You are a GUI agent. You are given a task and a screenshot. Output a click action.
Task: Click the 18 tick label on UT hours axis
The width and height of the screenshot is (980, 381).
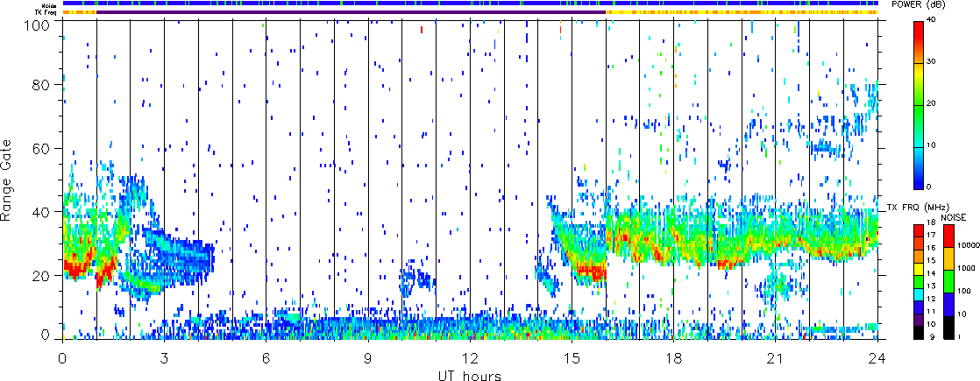(674, 358)
